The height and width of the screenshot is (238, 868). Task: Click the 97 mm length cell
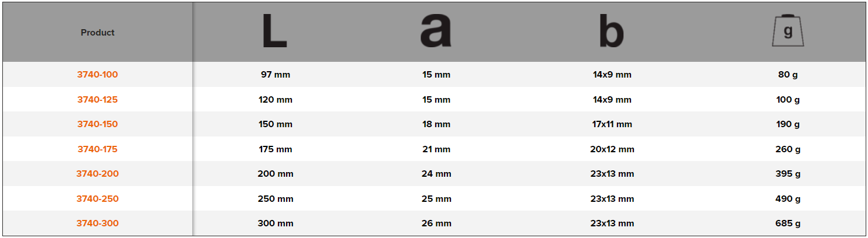276,75
